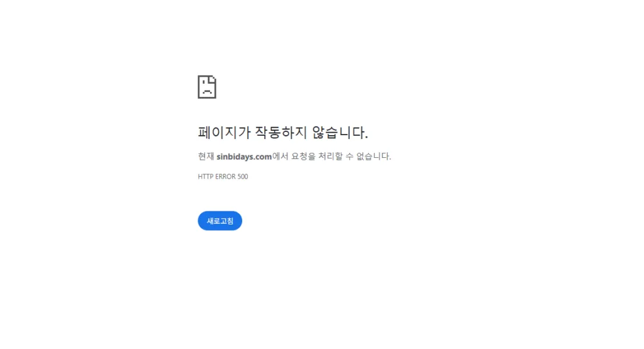
Task: Click the word 현재 before the domain
Action: pos(206,156)
